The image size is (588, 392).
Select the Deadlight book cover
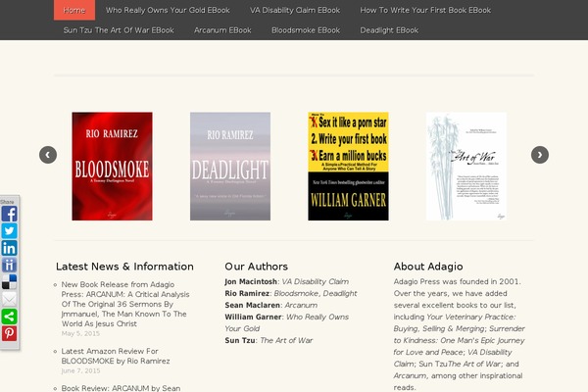[x=230, y=167]
